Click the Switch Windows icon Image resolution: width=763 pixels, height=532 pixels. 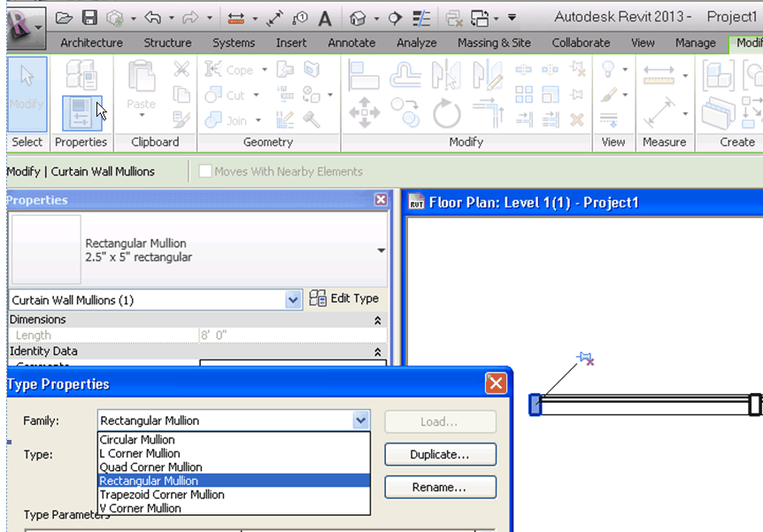(479, 19)
